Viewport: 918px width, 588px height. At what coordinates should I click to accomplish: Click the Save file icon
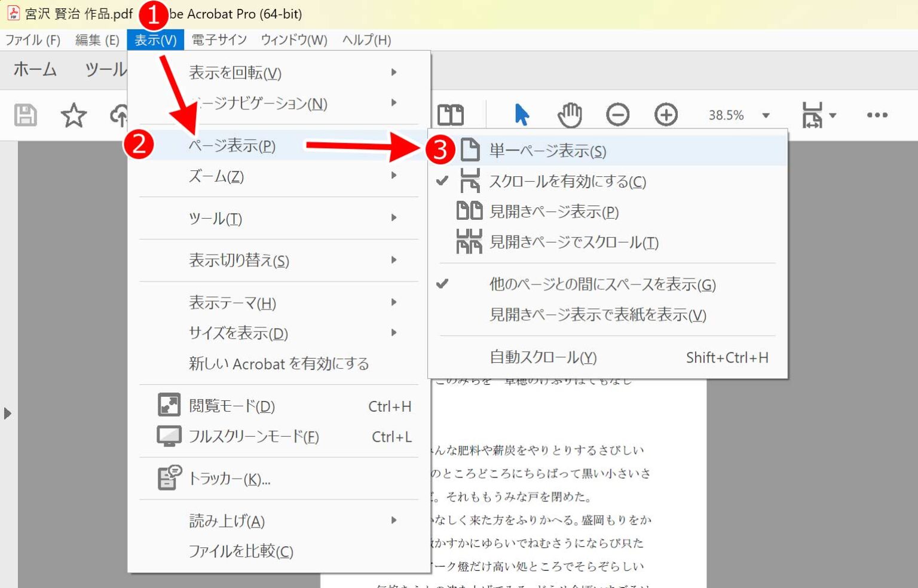pyautogui.click(x=25, y=115)
